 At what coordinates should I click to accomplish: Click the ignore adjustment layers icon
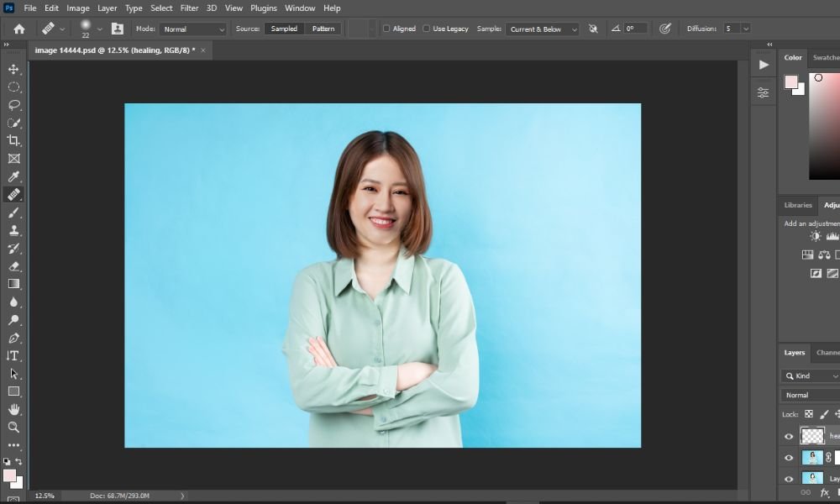tap(593, 29)
